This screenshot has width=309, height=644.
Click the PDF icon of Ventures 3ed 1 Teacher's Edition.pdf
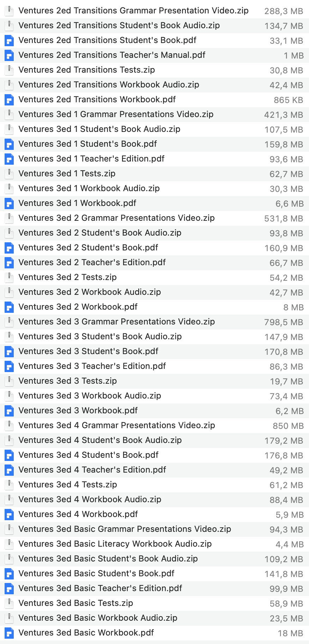pyautogui.click(x=9, y=159)
